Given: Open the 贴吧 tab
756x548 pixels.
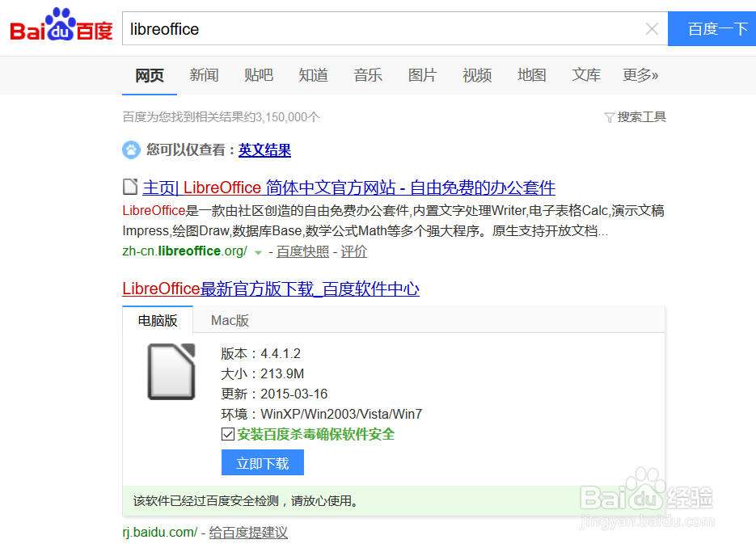Looking at the screenshot, I should click(259, 75).
